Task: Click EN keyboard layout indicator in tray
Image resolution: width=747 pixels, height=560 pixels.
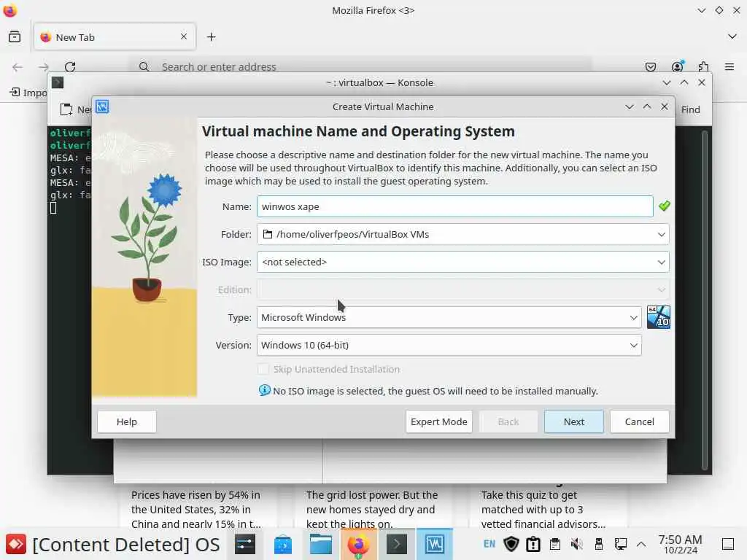Action: click(489, 544)
